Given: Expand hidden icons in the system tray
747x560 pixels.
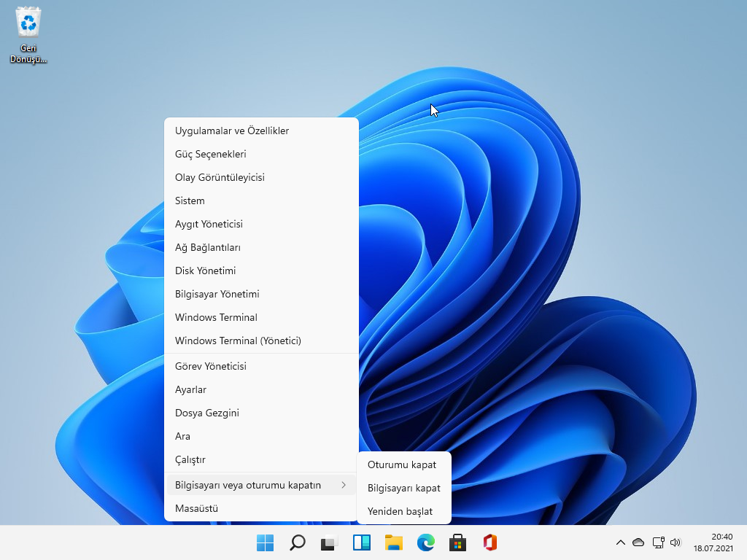Looking at the screenshot, I should pyautogui.click(x=620, y=542).
